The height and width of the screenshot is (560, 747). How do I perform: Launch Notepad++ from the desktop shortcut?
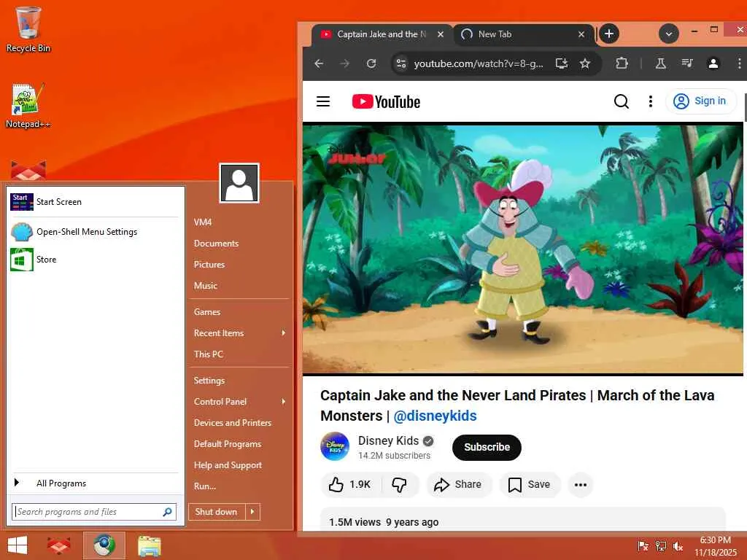28,106
